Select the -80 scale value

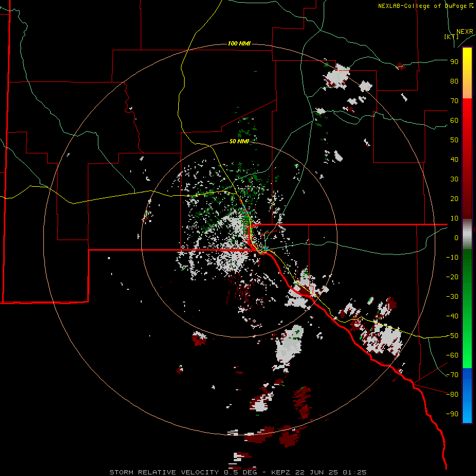(x=452, y=395)
